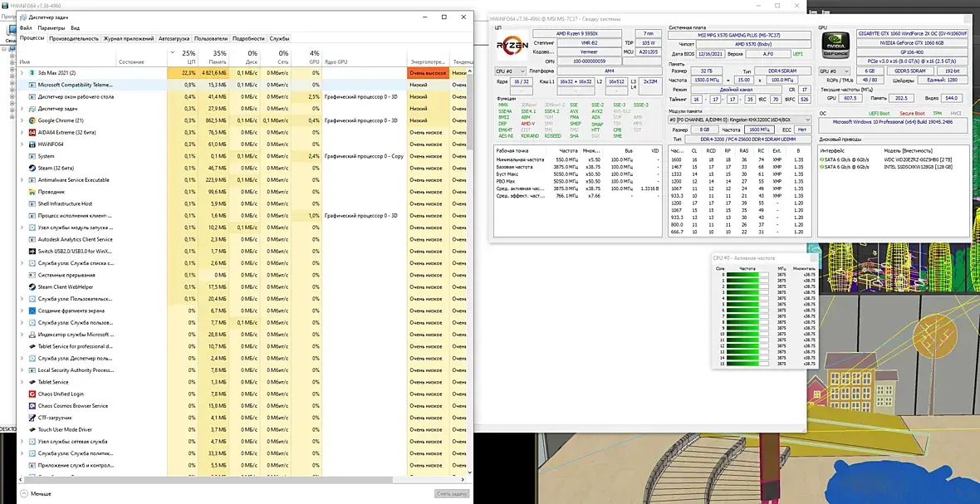
Task: Click the Autodesk Analytics Client Service icon
Action: (x=32, y=239)
